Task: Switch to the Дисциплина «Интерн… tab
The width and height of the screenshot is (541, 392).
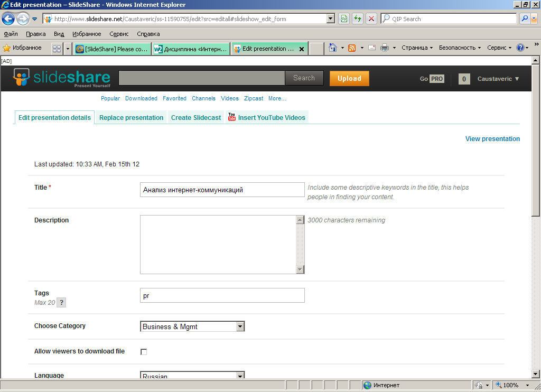Action: click(191, 49)
